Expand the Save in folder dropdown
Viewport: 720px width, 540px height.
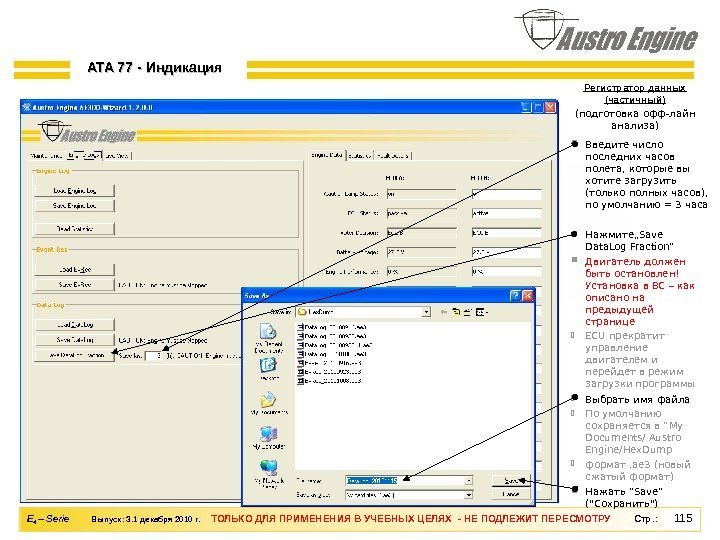coord(427,312)
